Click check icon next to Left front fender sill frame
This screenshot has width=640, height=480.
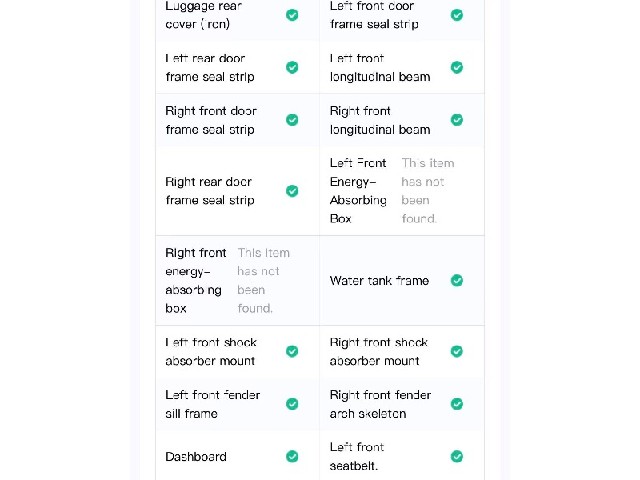click(x=292, y=404)
